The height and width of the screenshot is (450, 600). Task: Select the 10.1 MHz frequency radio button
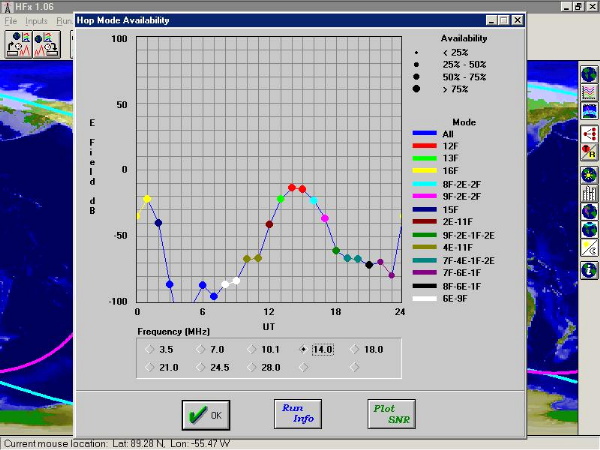tap(251, 349)
